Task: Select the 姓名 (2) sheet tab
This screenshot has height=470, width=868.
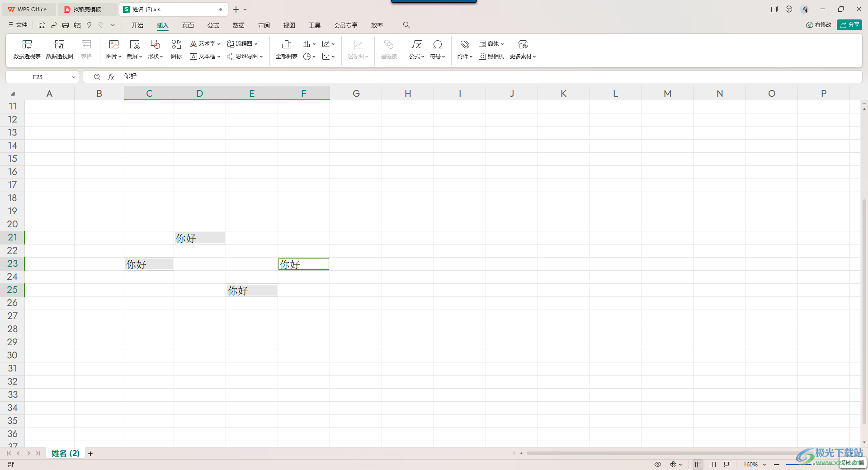Action: (66, 453)
